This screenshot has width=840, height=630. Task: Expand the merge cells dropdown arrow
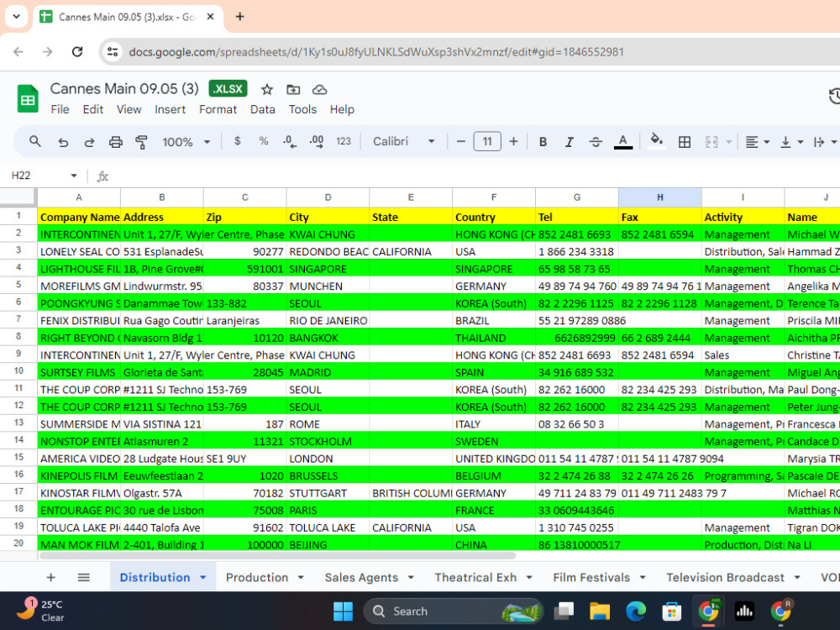(x=728, y=142)
